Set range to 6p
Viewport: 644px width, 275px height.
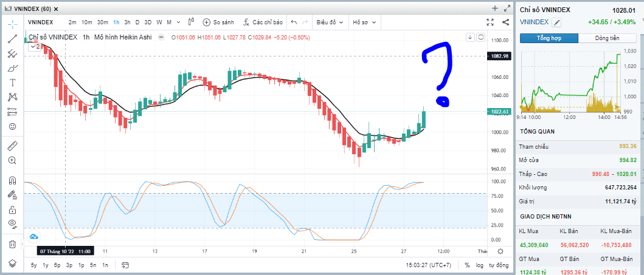(x=58, y=265)
